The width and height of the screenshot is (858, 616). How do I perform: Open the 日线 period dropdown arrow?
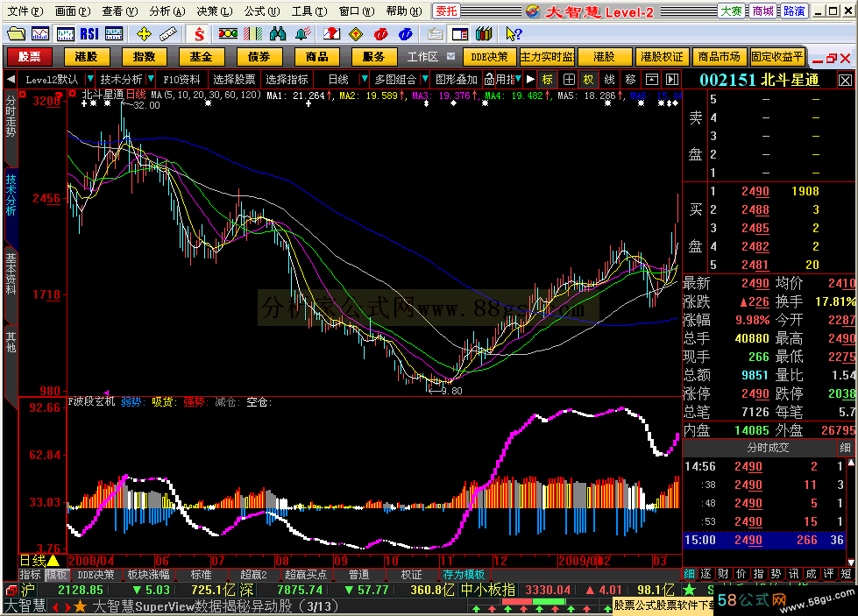click(x=365, y=80)
